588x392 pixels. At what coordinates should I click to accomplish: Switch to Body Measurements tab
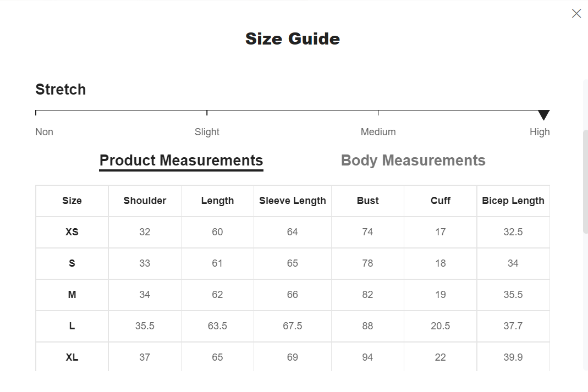click(x=413, y=161)
